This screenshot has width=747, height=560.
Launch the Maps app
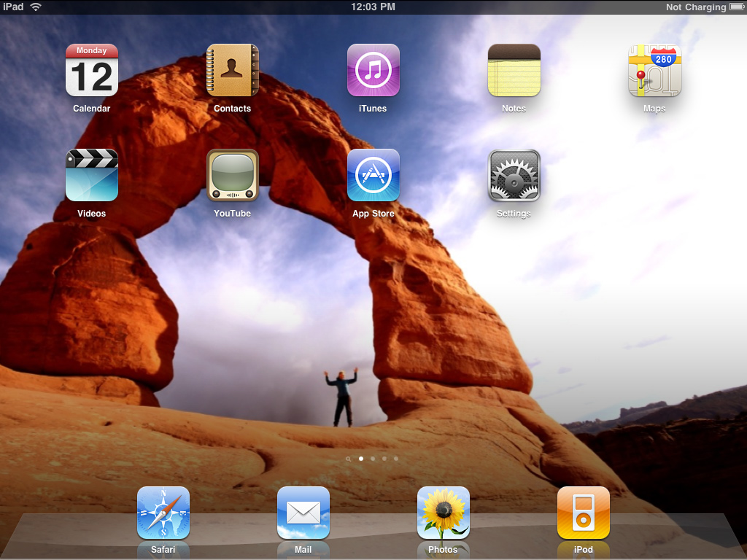[x=654, y=71]
